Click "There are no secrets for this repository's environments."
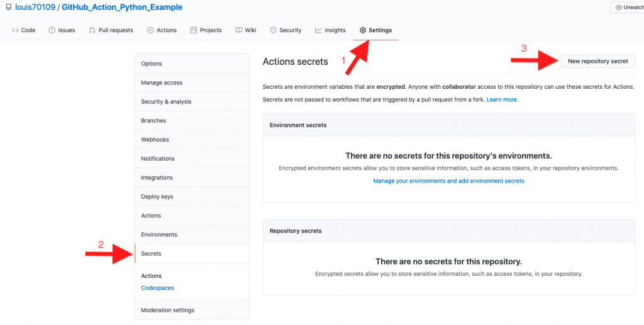This screenshot has width=644, height=325. 448,156
